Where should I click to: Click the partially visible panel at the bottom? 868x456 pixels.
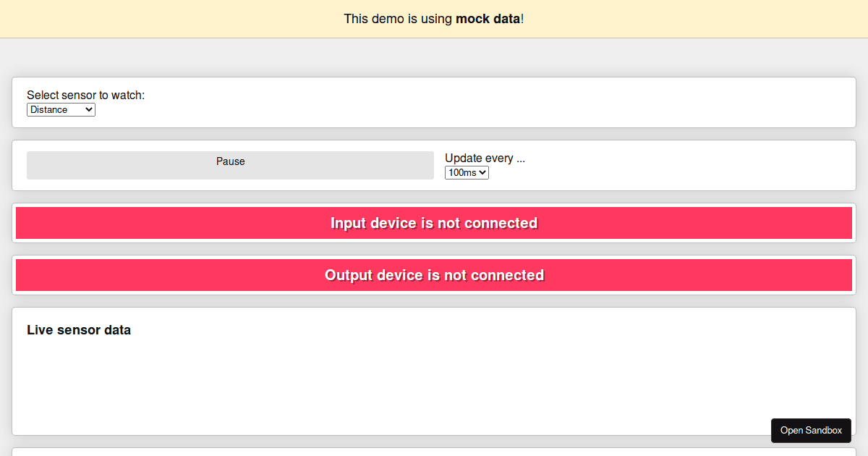pyautogui.click(x=434, y=452)
